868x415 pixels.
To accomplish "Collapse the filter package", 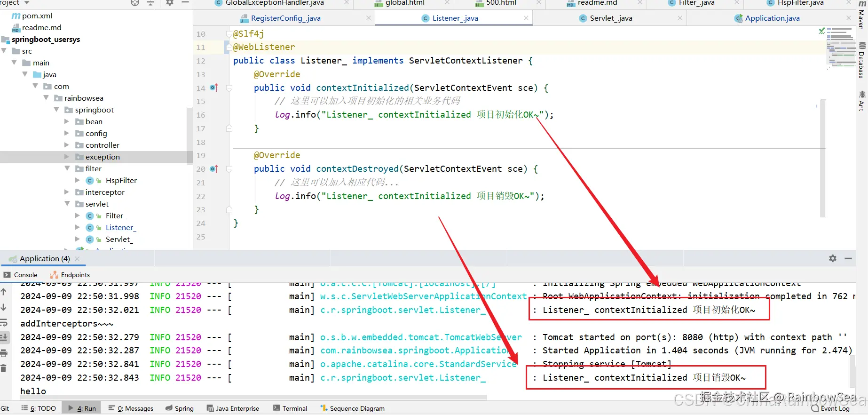I will (67, 168).
